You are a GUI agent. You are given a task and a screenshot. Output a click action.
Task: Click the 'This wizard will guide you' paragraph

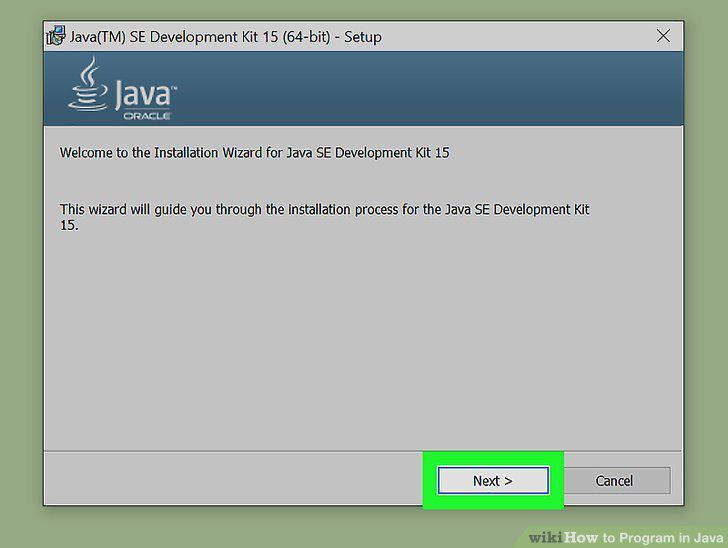coord(325,217)
